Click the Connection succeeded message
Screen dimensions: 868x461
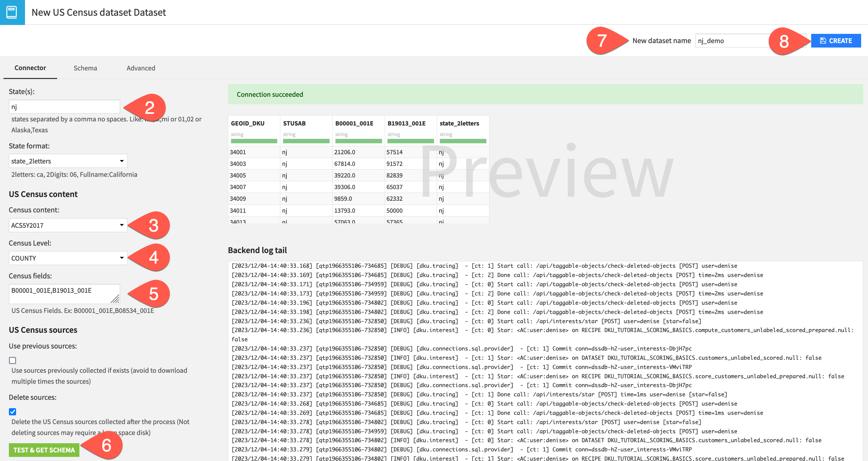pos(270,94)
